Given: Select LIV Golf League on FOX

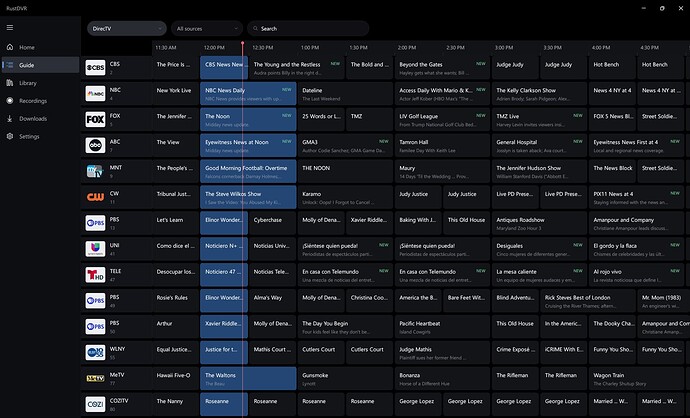Looking at the screenshot, I should pyautogui.click(x=442, y=119).
